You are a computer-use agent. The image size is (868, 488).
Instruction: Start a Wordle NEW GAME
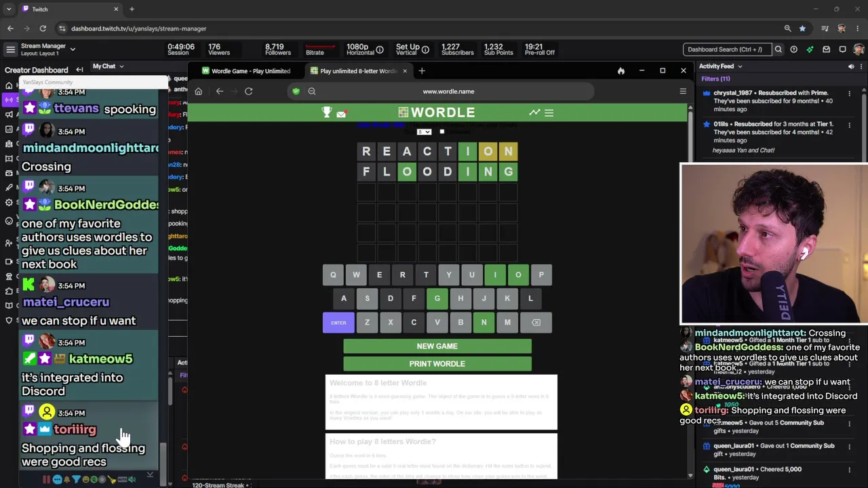437,346
